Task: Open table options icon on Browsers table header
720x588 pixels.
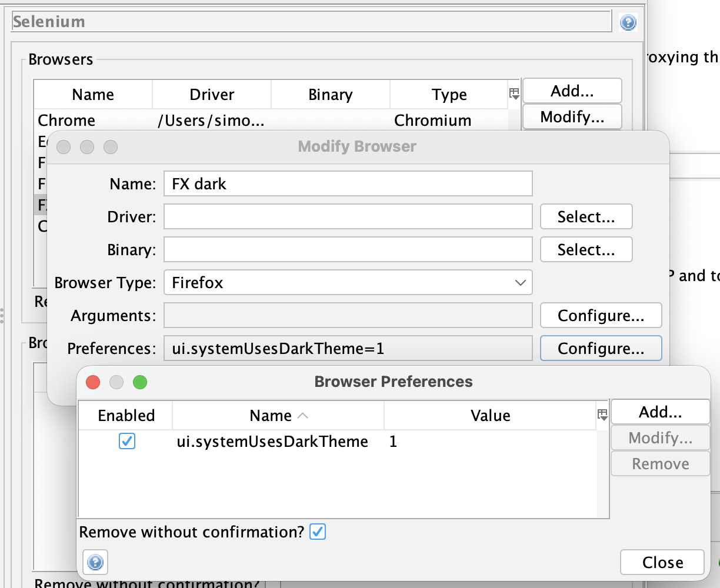Action: click(x=513, y=92)
